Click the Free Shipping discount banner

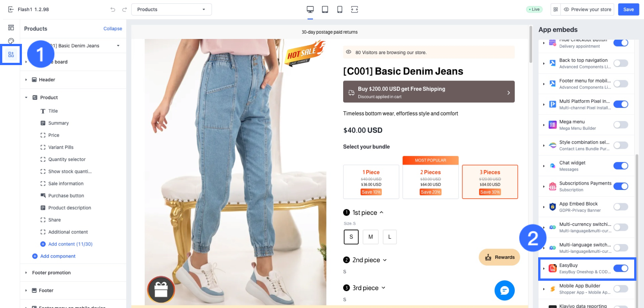click(x=429, y=92)
